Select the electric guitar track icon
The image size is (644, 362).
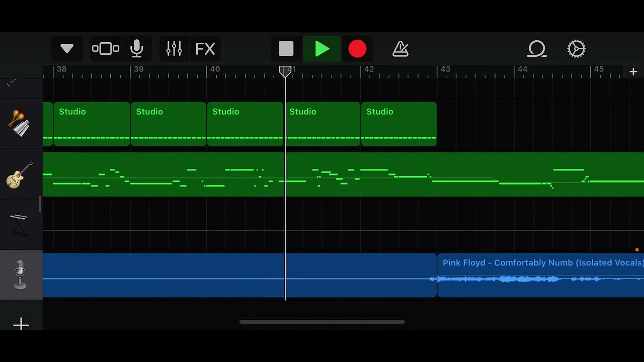point(20,174)
